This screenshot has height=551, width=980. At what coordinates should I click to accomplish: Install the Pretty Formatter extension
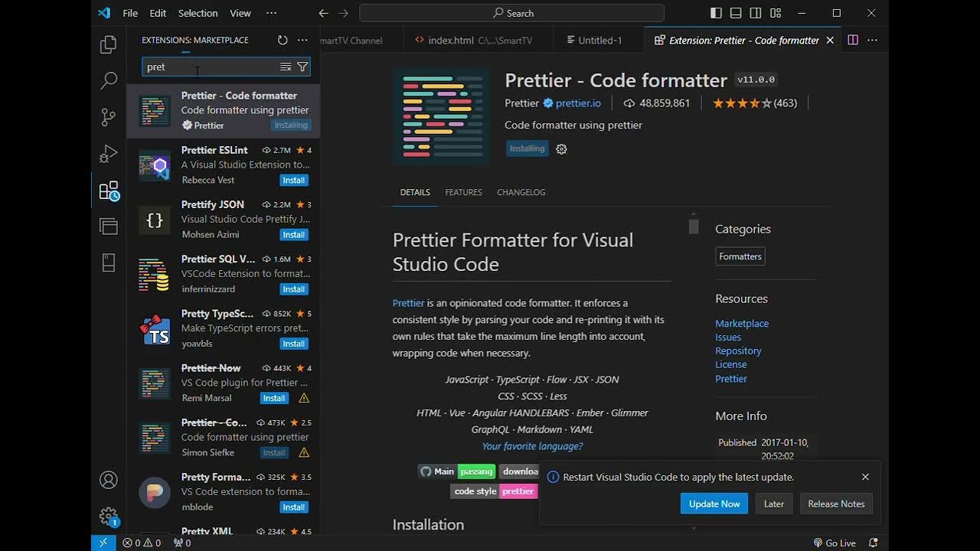pyautogui.click(x=294, y=507)
